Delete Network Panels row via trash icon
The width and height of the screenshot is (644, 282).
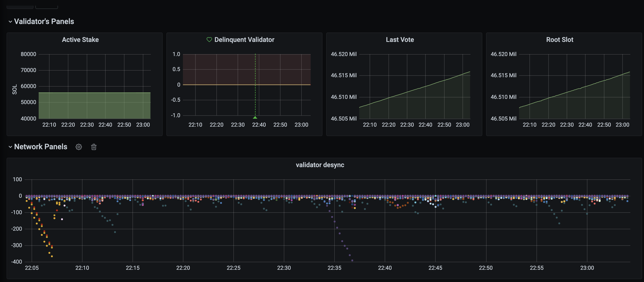point(94,147)
